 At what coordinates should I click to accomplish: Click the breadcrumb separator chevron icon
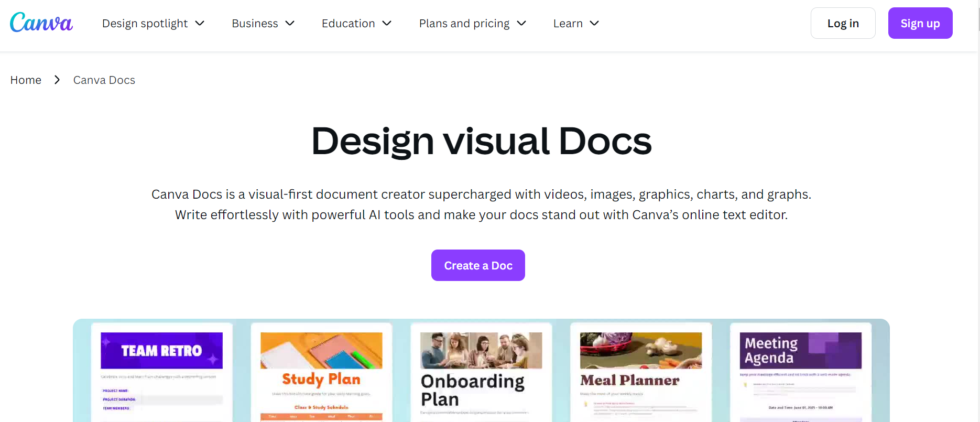coord(57,80)
